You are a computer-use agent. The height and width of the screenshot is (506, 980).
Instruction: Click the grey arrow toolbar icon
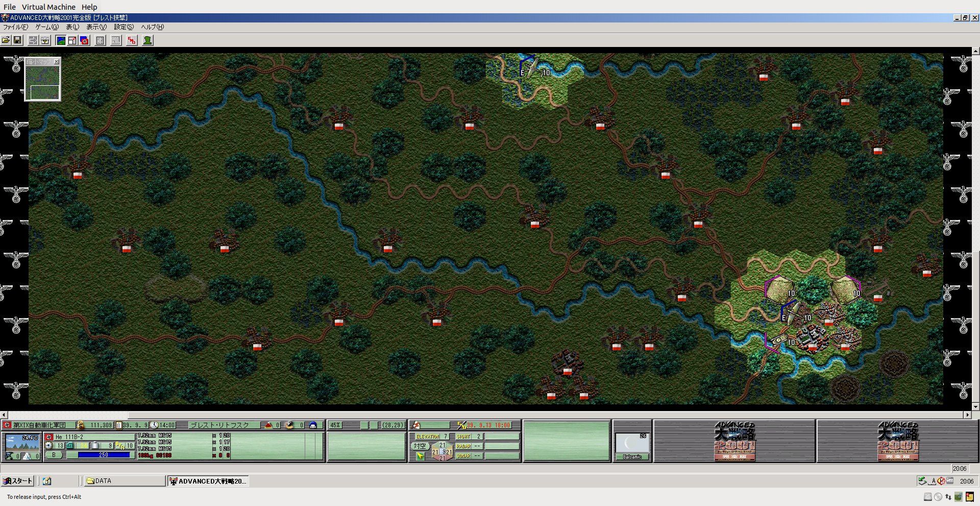tap(33, 40)
